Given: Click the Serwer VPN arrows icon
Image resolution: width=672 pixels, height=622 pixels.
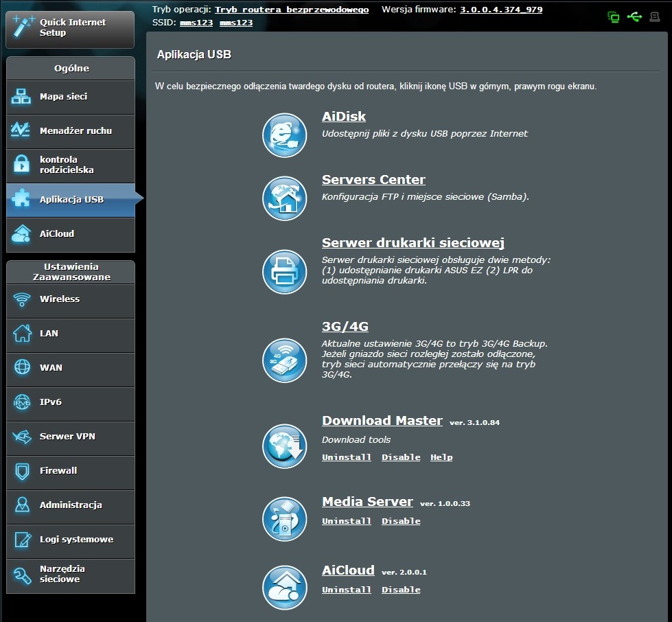Looking at the screenshot, I should 22,437.
